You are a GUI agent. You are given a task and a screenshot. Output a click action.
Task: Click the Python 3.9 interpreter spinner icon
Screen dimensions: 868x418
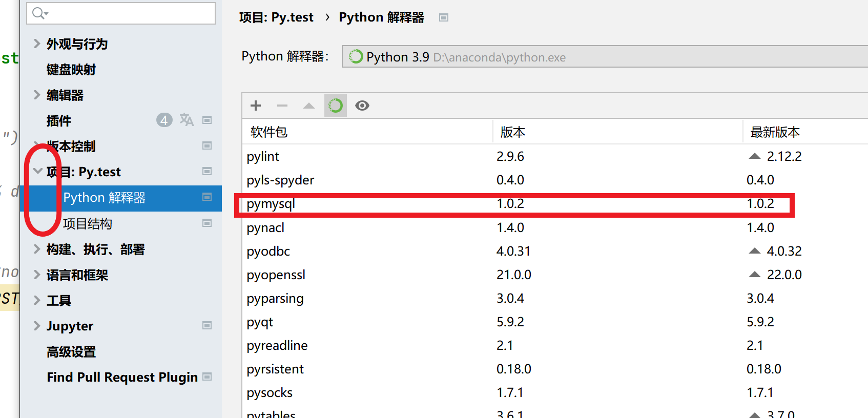(x=356, y=56)
